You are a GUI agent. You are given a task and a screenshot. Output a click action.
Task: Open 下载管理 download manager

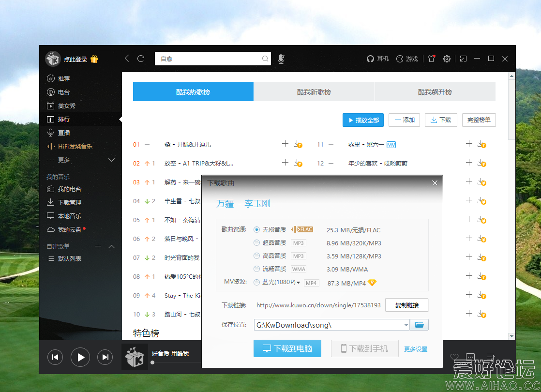click(x=68, y=202)
